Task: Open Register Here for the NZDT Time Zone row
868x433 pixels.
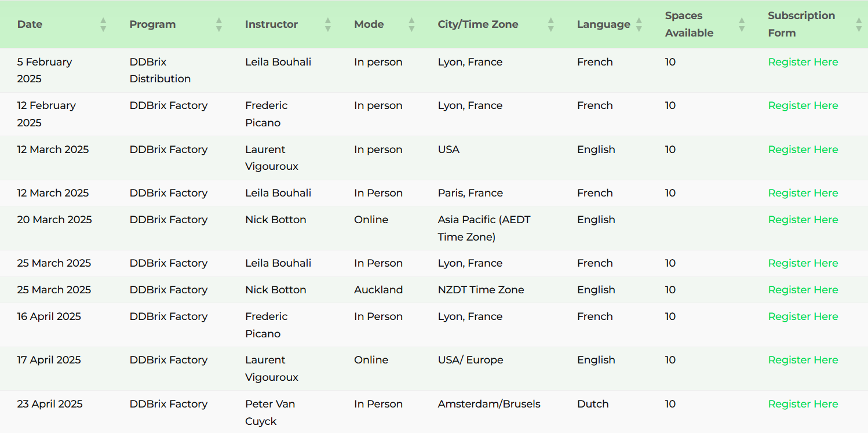Action: point(803,290)
